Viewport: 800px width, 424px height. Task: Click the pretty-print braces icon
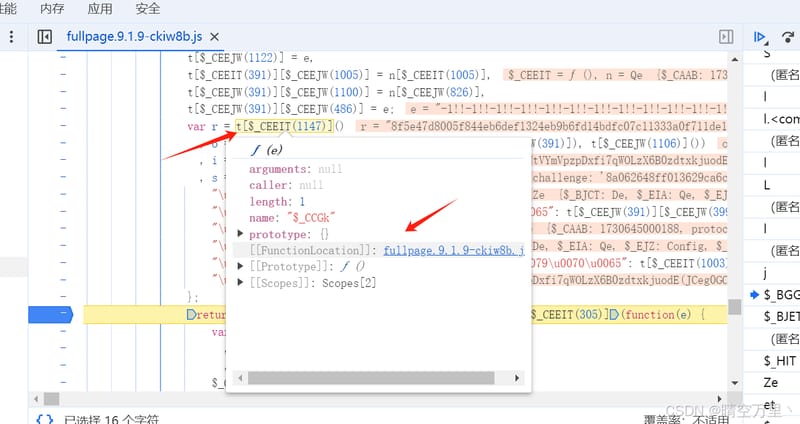tap(45, 419)
